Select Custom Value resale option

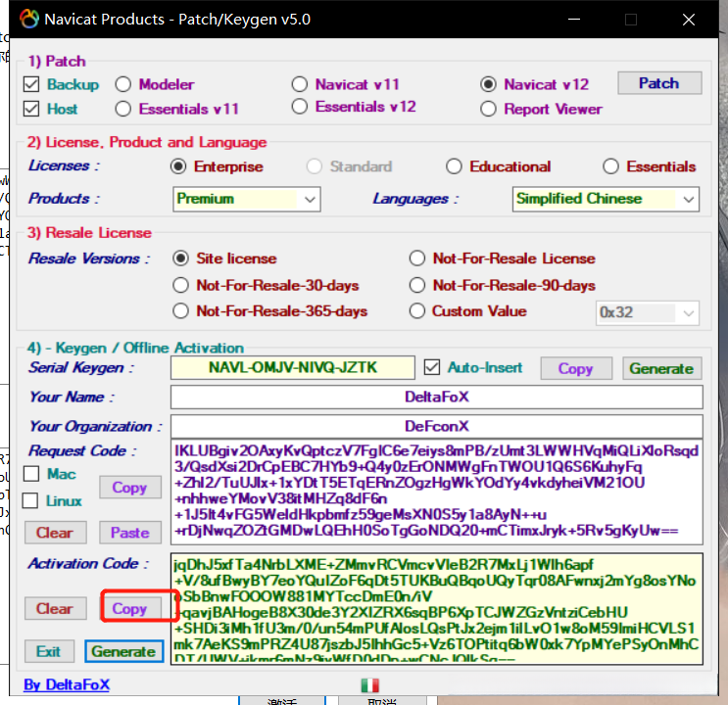click(x=417, y=311)
